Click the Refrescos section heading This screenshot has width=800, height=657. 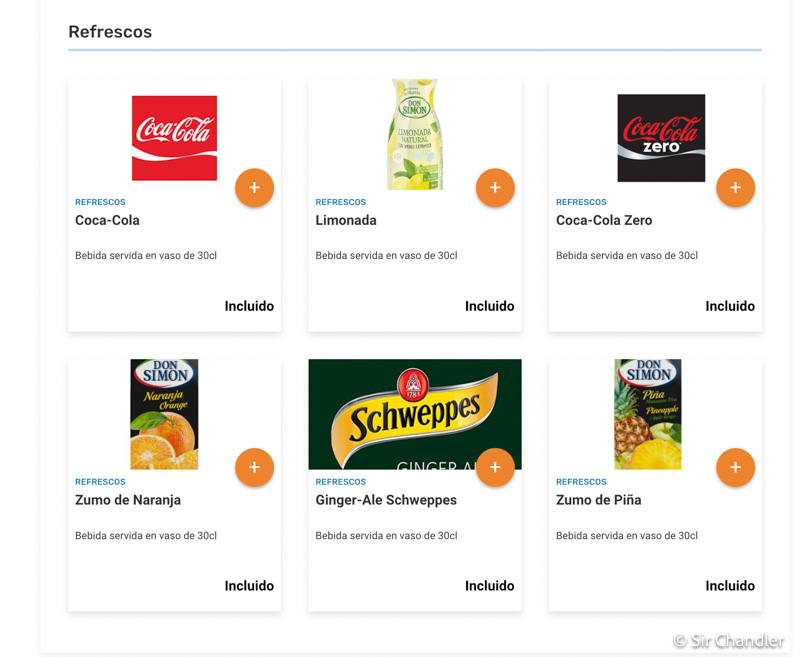pos(110,32)
